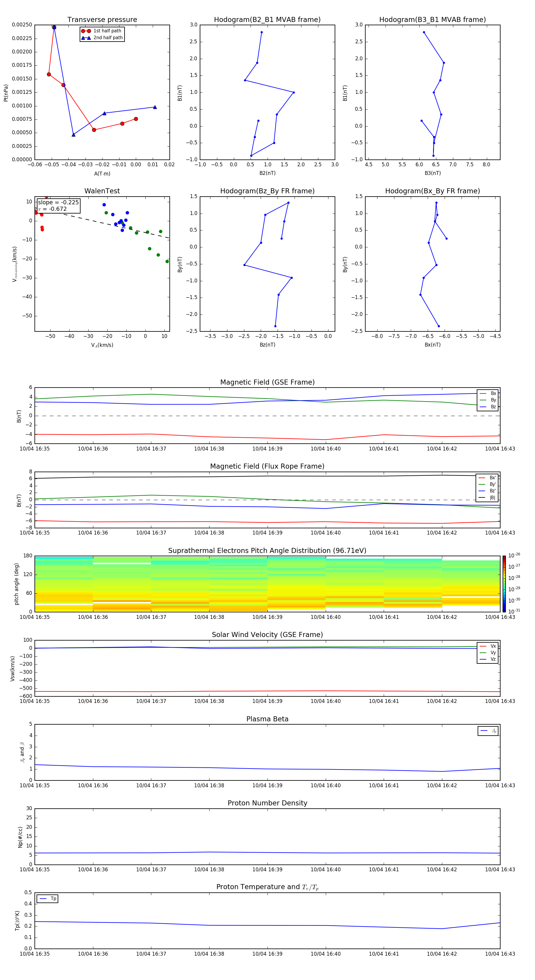Click the 'Vz' entry in velocity legend
The image size is (535, 980).
(x=488, y=659)
